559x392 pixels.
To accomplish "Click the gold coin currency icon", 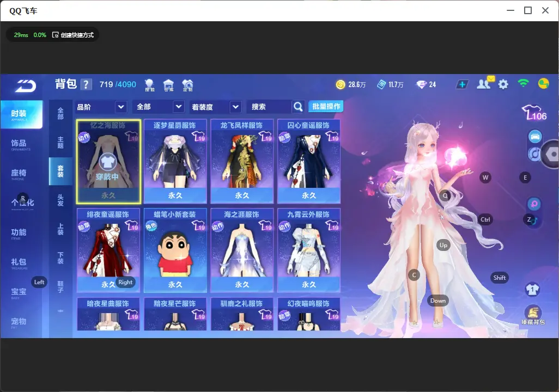I will pyautogui.click(x=341, y=84).
